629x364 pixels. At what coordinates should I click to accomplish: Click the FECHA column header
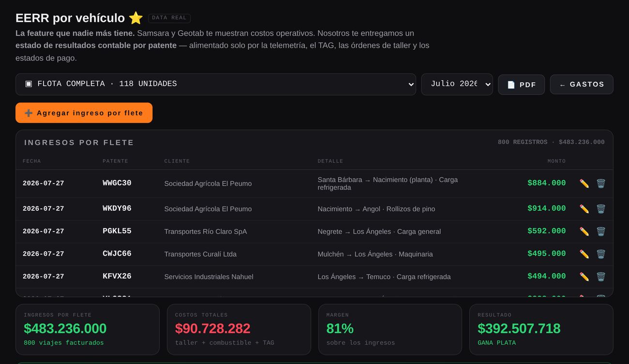pyautogui.click(x=32, y=161)
